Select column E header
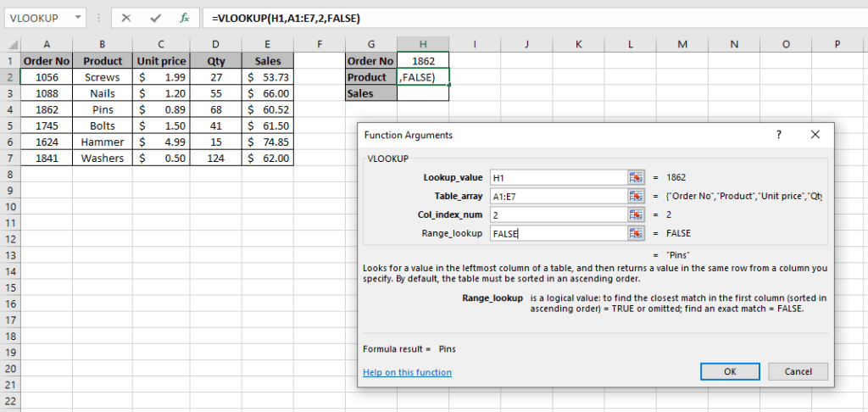This screenshot has height=412, width=868. click(x=268, y=45)
